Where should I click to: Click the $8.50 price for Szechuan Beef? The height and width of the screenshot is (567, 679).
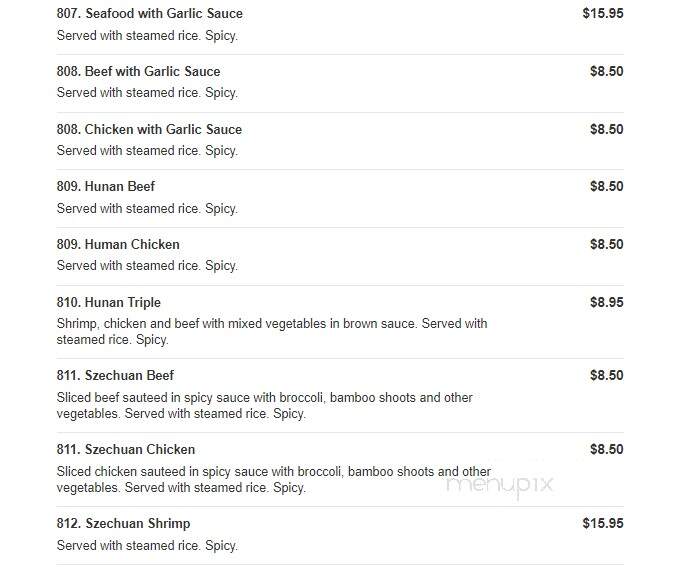pyautogui.click(x=606, y=376)
